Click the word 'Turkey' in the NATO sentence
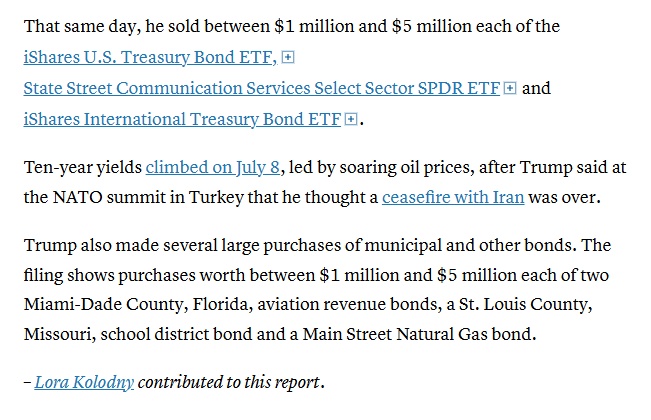 pyautogui.click(x=216, y=198)
